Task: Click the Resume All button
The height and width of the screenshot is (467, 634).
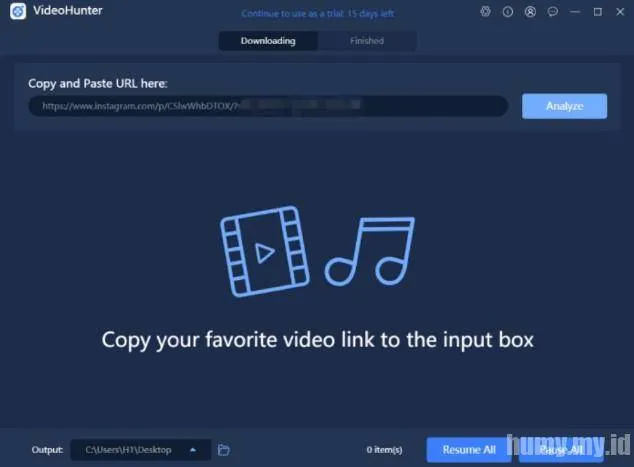Action: click(468, 450)
